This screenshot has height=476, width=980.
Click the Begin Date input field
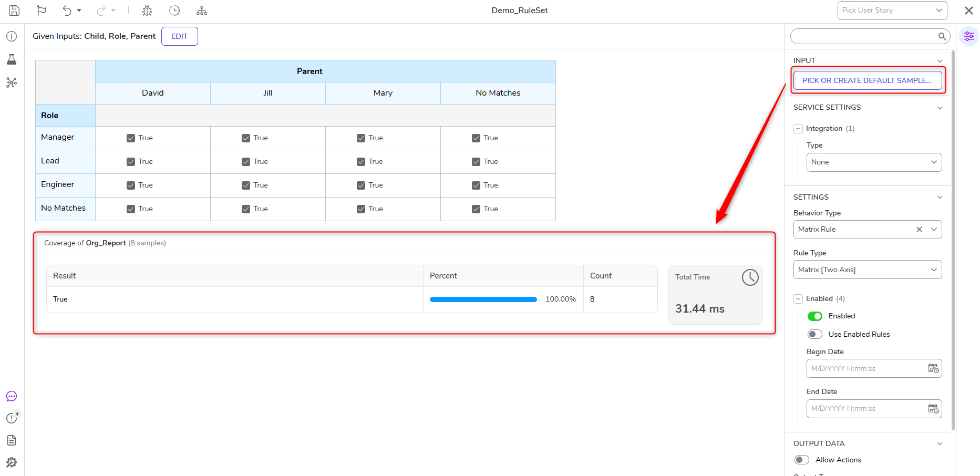(x=874, y=368)
